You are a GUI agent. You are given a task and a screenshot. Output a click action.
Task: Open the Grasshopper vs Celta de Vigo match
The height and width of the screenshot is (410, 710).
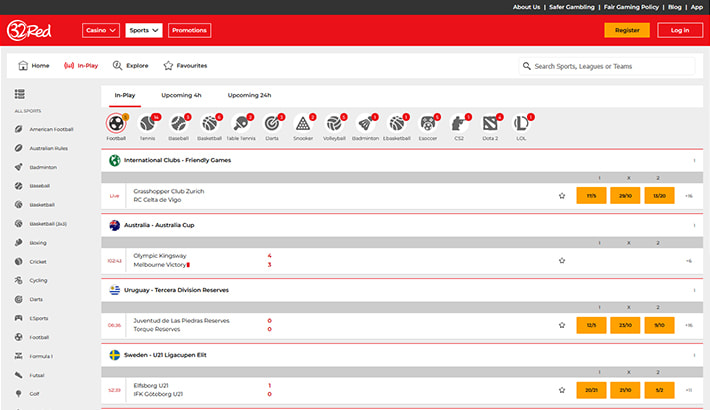point(168,195)
